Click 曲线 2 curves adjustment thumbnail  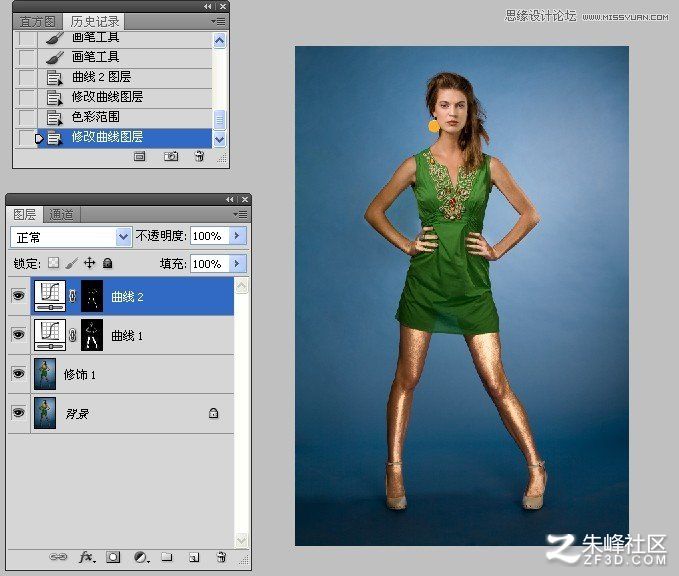50,296
